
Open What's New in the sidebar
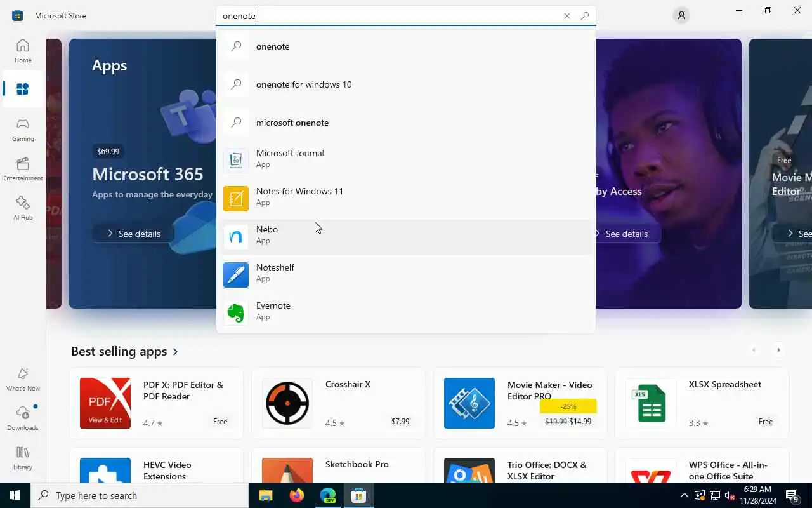click(23, 379)
